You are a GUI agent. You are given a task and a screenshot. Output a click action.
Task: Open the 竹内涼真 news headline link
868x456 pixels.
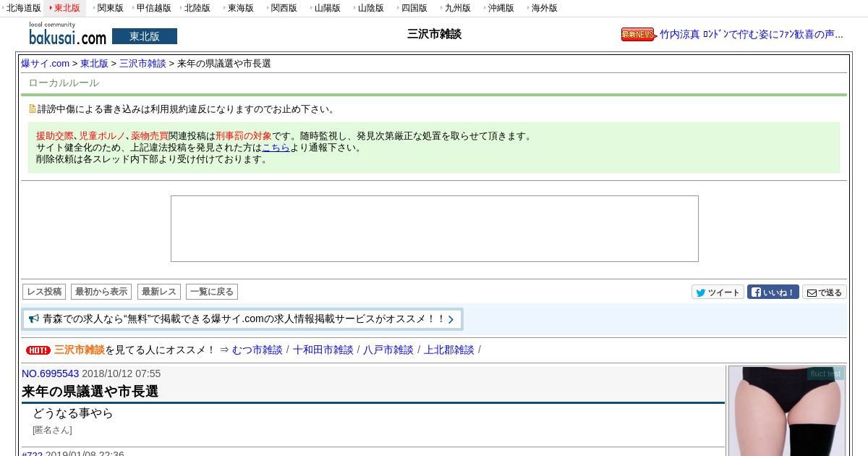pos(752,34)
